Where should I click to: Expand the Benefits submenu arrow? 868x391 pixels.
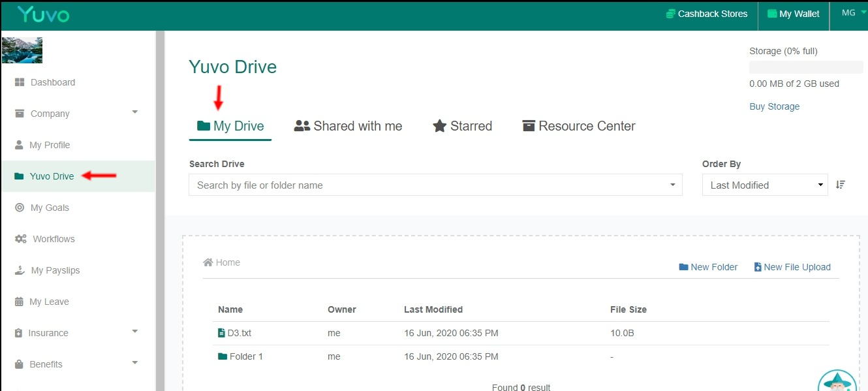click(135, 363)
